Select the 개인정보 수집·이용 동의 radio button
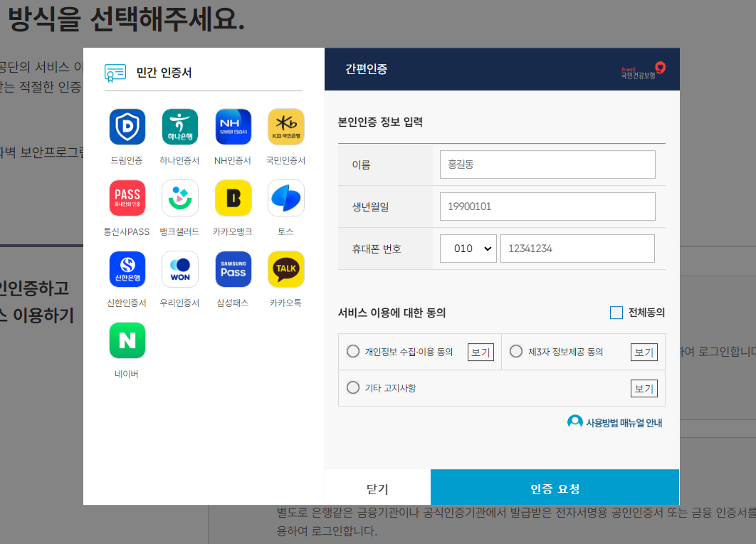This screenshot has height=544, width=756. (x=353, y=351)
